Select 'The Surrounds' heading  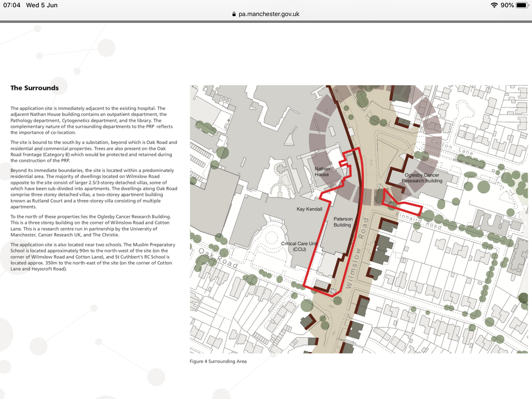click(x=35, y=88)
